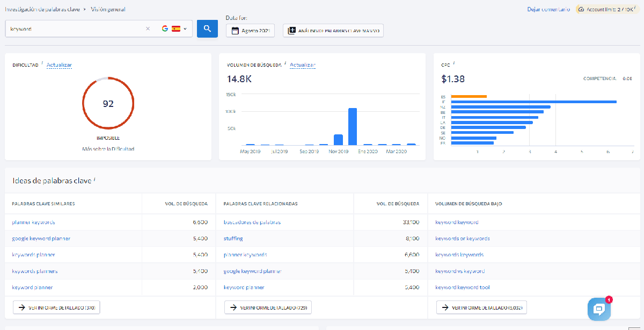This screenshot has width=644, height=330.
Task: Open the buscadores de palabras related keyword
Action: 252,222
